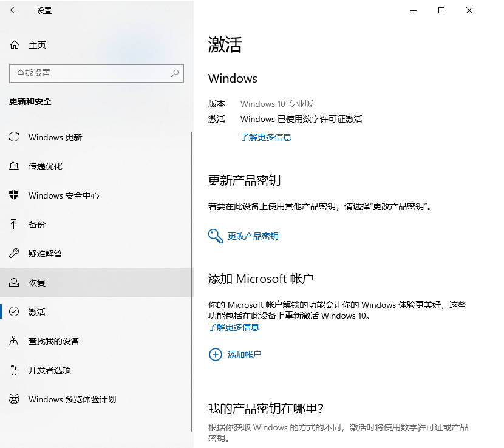Open 开发者选项 page

[96, 370]
